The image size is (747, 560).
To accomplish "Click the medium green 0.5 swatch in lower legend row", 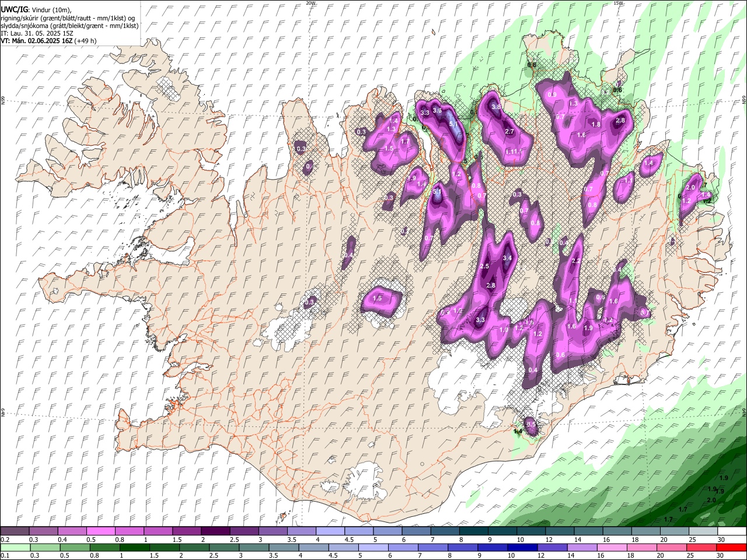I will point(75,547).
